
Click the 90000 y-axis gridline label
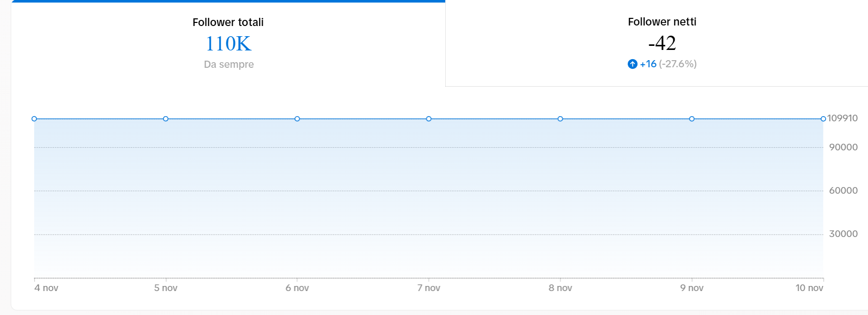[x=844, y=147]
